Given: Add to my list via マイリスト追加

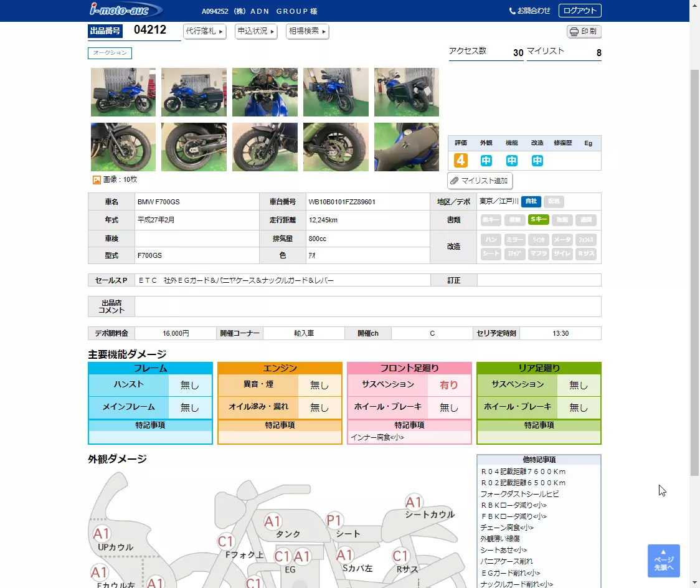Looking at the screenshot, I should click(x=480, y=181).
